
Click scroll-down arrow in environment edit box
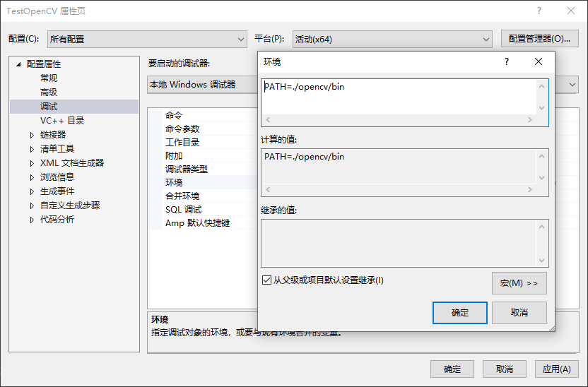[541, 108]
